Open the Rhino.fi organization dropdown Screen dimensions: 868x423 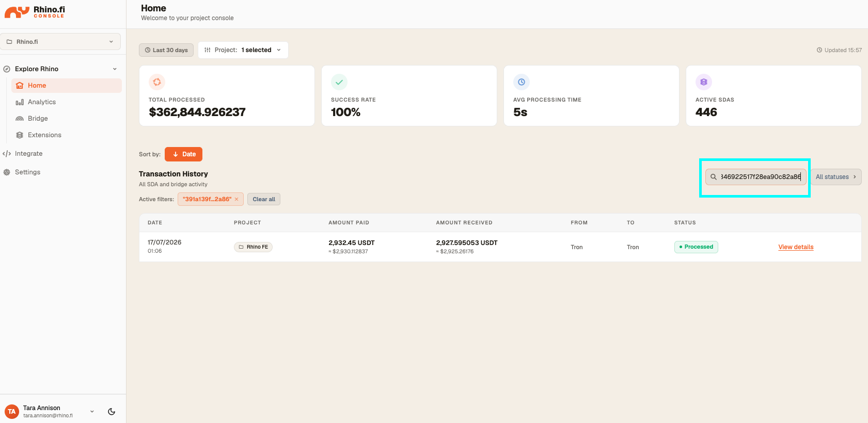coord(60,42)
